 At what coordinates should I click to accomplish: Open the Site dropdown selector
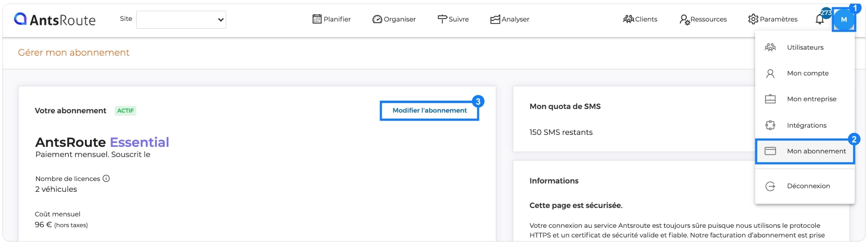click(x=181, y=19)
